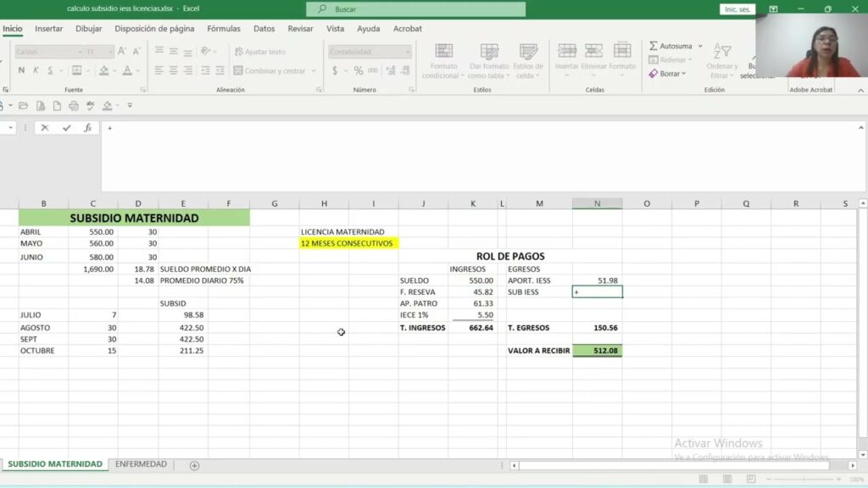
Task: Select the VALOR A RECIBIR cell 512.08
Action: pos(598,350)
